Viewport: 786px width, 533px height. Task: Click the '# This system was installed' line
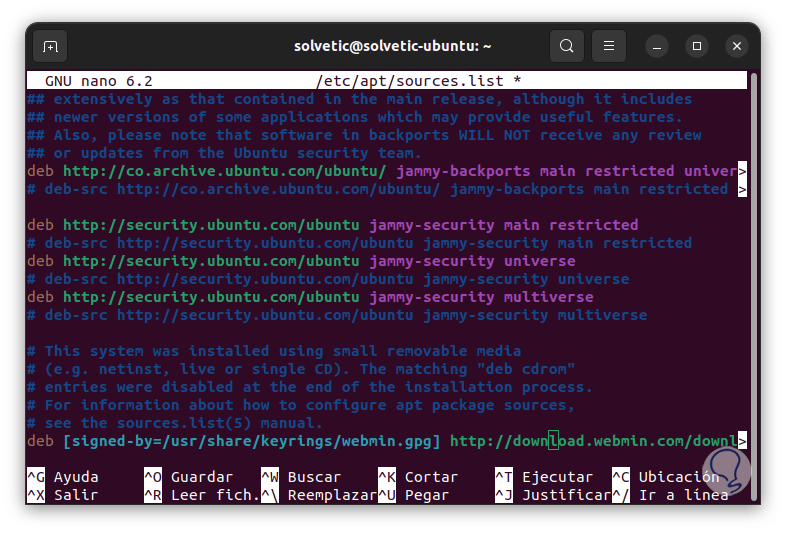pyautogui.click(x=274, y=351)
